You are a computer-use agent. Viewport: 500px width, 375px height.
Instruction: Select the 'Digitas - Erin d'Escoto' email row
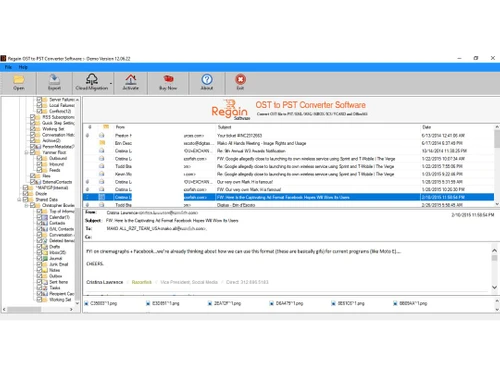pos(288,205)
